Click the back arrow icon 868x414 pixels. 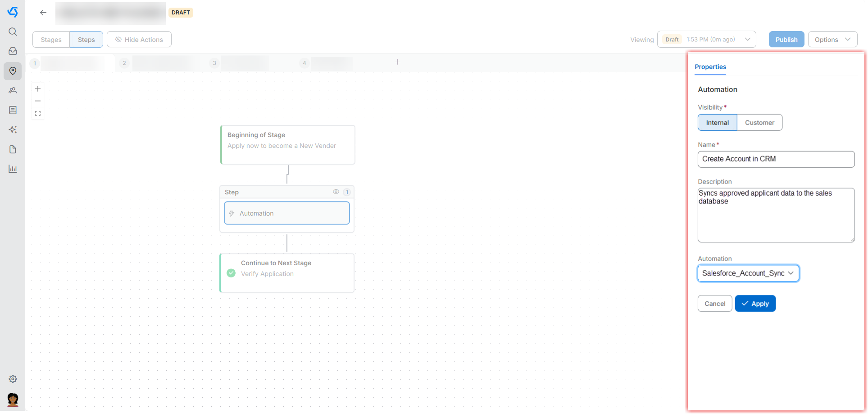click(x=43, y=13)
